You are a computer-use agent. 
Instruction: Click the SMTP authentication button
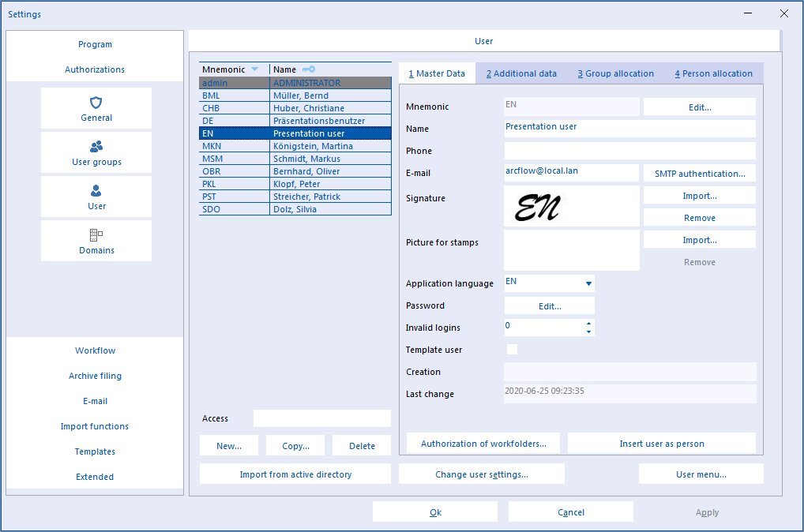coord(700,173)
